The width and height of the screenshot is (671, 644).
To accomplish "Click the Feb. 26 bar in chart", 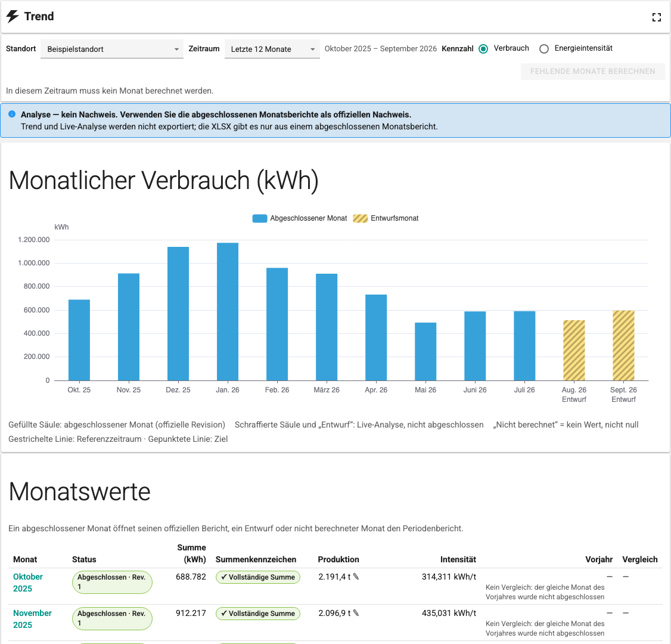I will click(x=277, y=324).
